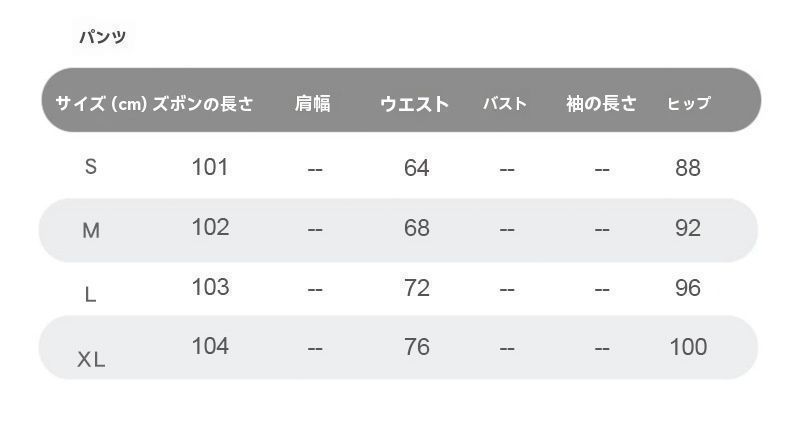
Task: Click the パンツ title label
Action: (x=103, y=38)
